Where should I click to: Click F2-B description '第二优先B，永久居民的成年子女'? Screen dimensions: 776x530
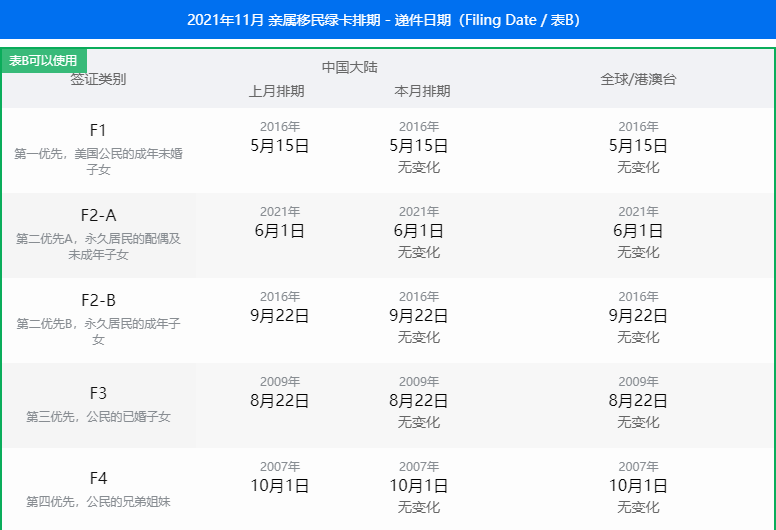(x=98, y=332)
